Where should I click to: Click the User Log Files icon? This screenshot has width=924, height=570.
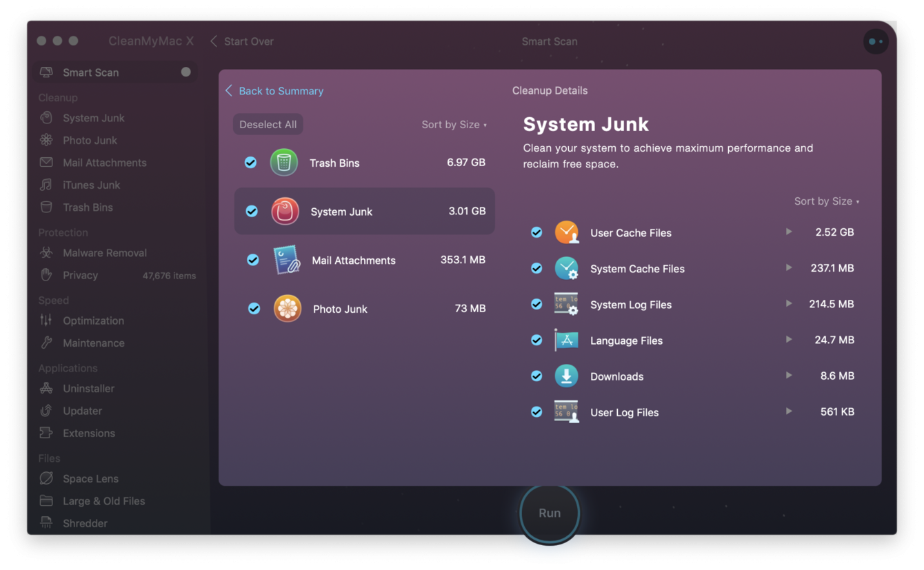567,411
